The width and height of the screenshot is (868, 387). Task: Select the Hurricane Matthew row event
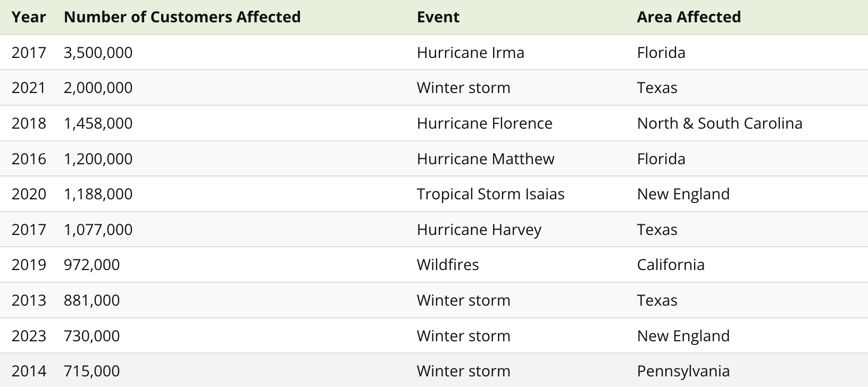486,159
